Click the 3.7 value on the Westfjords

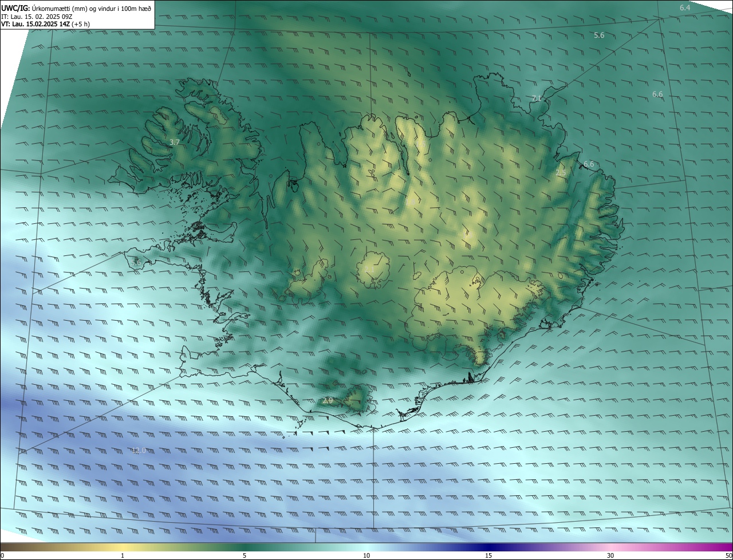point(175,141)
